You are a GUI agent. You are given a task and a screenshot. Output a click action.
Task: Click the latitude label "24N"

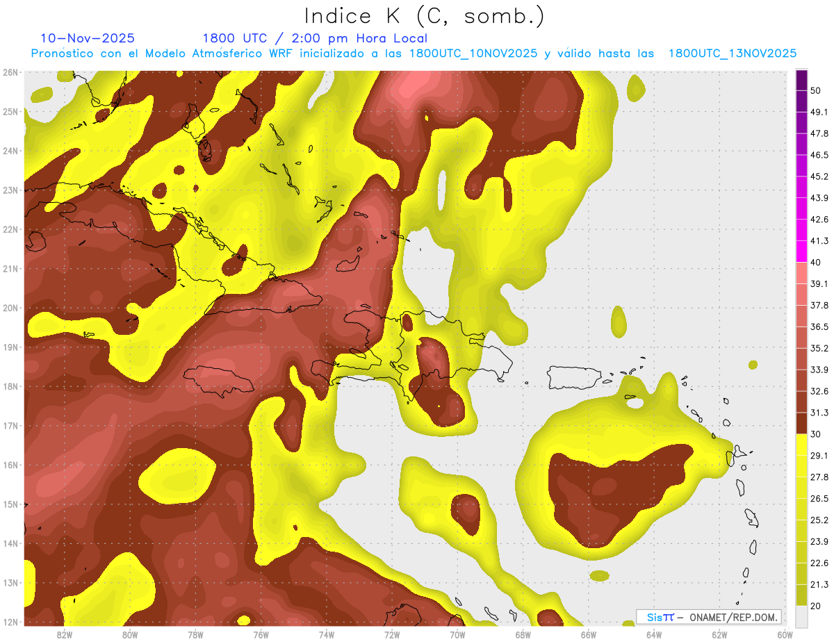point(10,151)
